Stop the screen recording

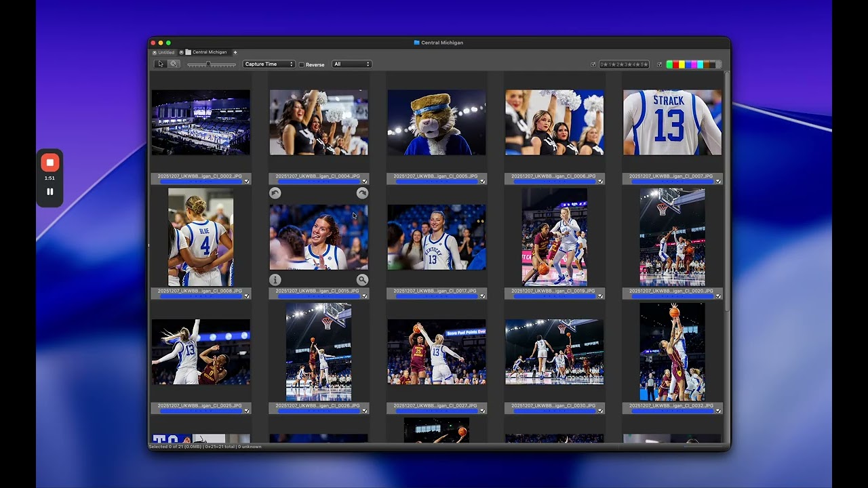[x=50, y=163]
